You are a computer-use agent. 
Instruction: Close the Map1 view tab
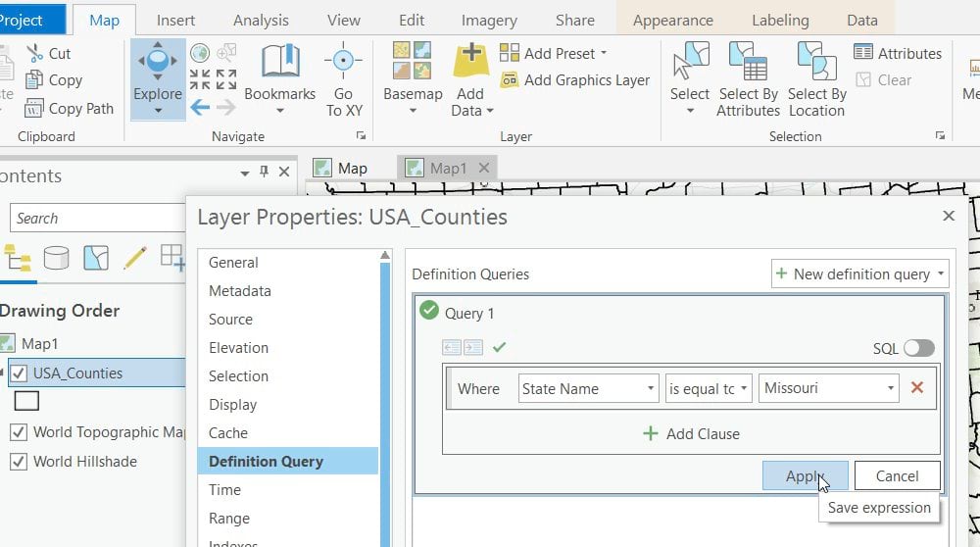pyautogui.click(x=484, y=168)
